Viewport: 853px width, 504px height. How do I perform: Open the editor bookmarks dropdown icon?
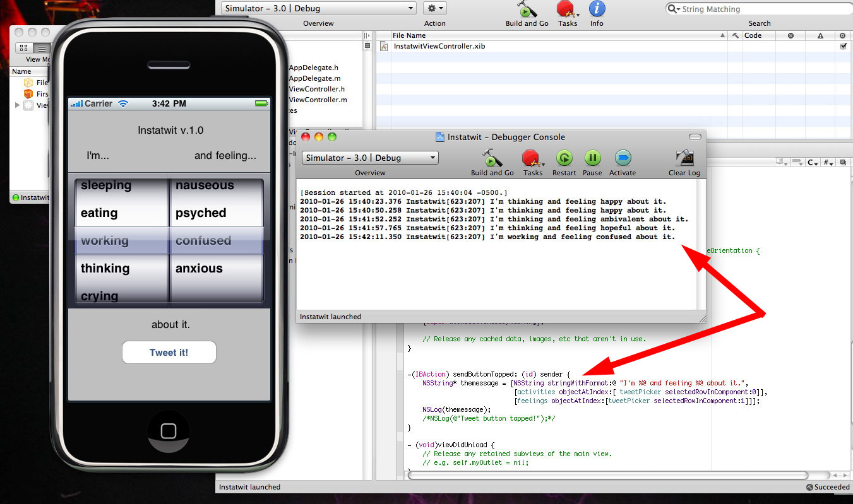(782, 163)
